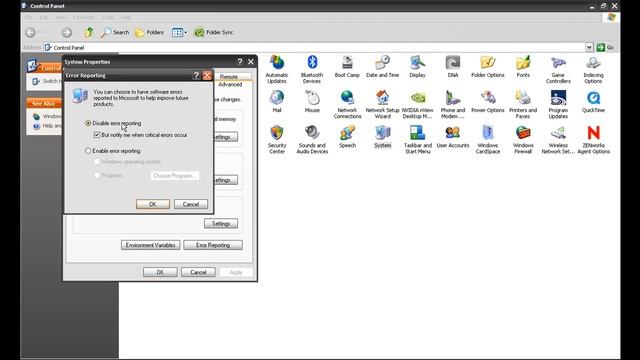Viewport: 640px width, 360px height.
Task: Open Mouse settings icon
Action: 312,102
